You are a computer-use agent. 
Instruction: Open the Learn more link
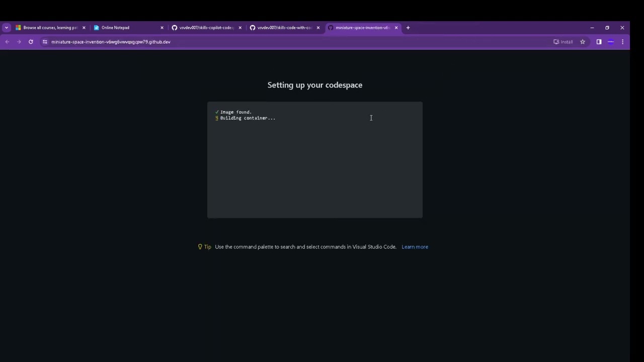[415, 247]
